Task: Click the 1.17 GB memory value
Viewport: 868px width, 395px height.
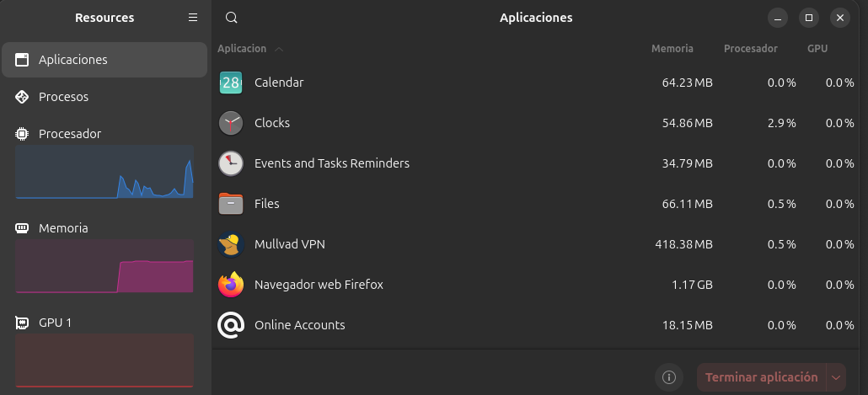Action: 692,285
